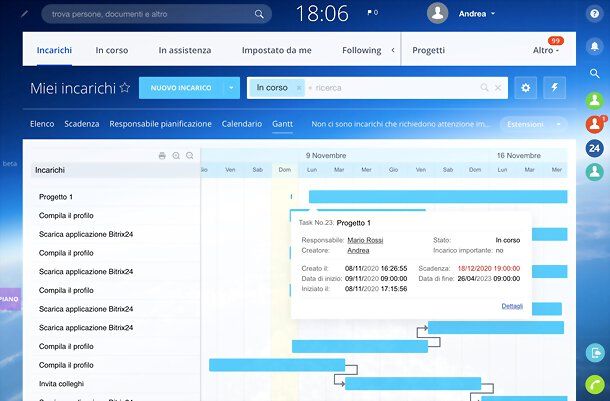Click Andrea's profile avatar
This screenshot has height=401, width=610.
click(x=437, y=13)
